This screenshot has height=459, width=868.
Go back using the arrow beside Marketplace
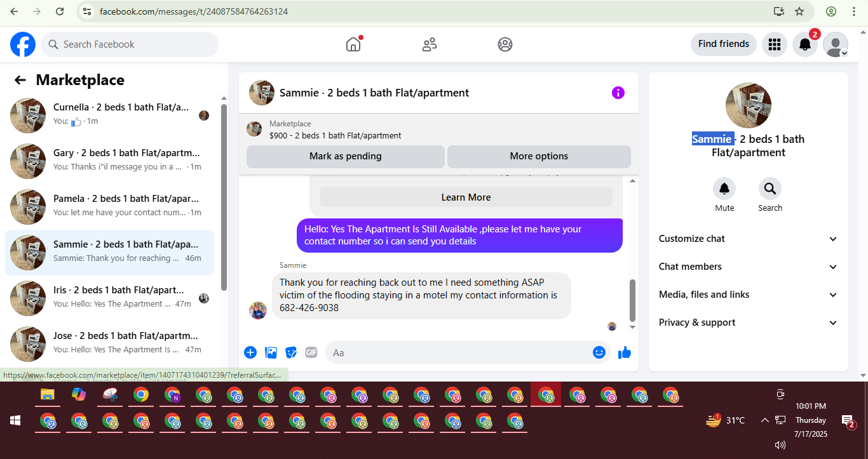[x=20, y=80]
